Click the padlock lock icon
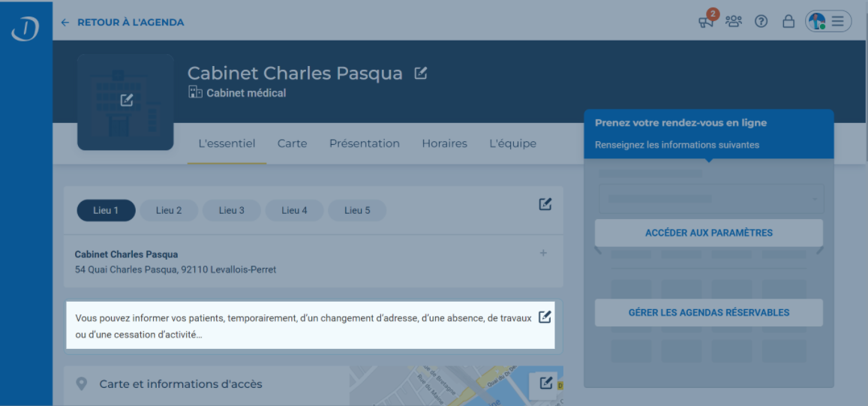The width and height of the screenshot is (868, 406). pyautogui.click(x=788, y=22)
